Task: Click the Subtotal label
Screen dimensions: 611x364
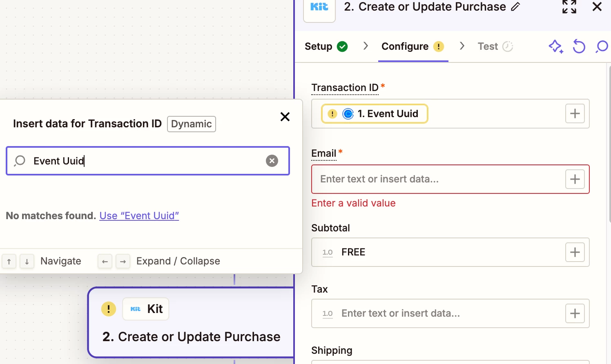Action: (x=330, y=228)
